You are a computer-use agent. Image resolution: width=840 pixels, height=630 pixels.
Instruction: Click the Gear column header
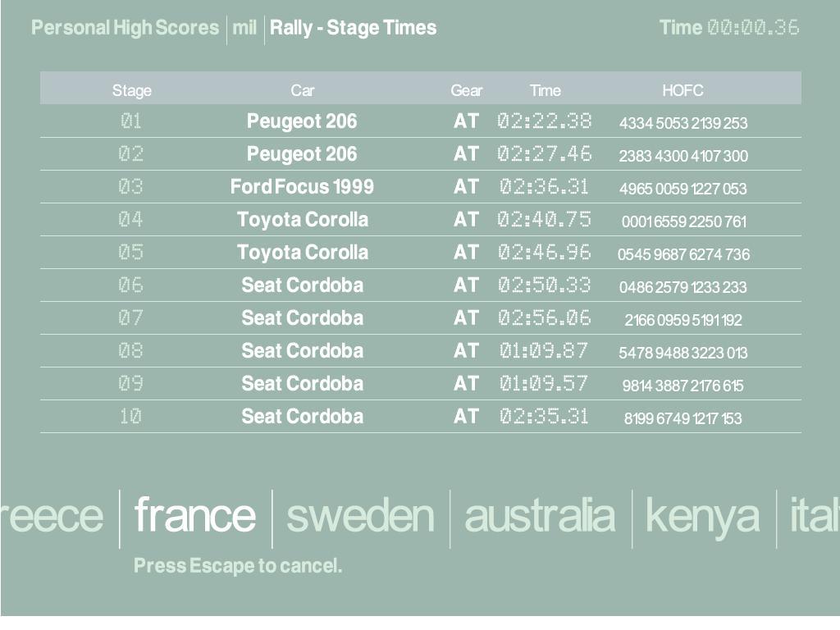[466, 91]
